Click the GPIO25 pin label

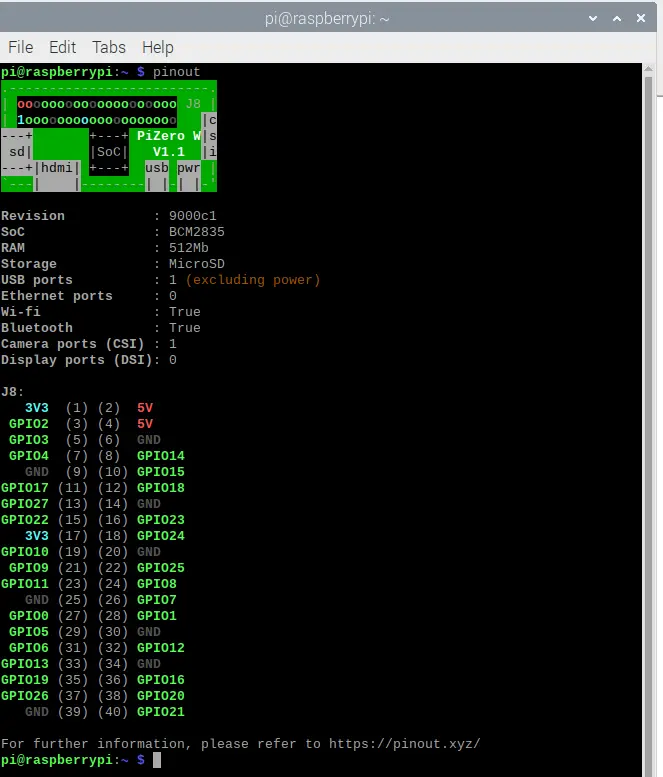tap(161, 567)
